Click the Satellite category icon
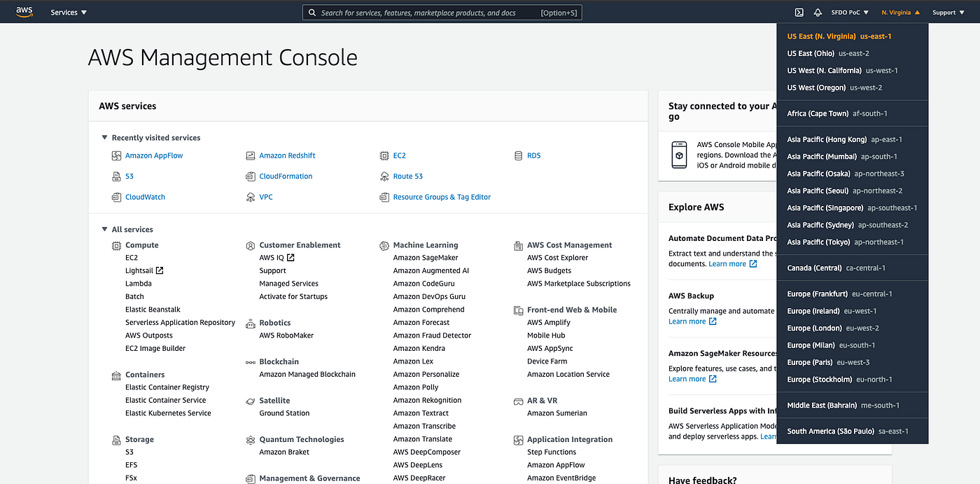 pos(251,401)
